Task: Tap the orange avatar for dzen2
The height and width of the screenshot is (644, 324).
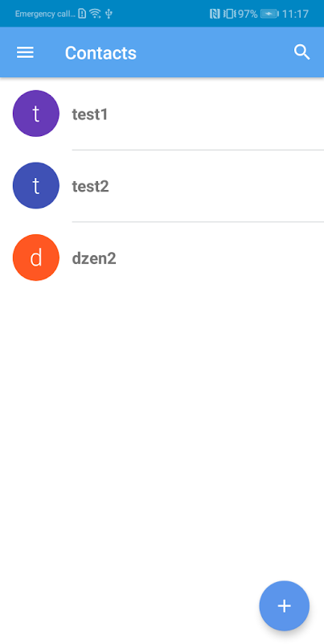Action: tap(36, 258)
